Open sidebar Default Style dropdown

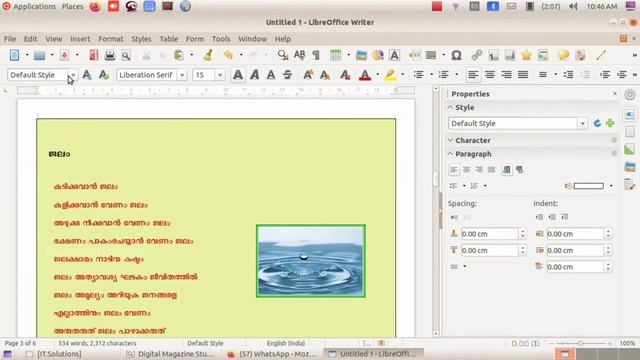pos(582,123)
